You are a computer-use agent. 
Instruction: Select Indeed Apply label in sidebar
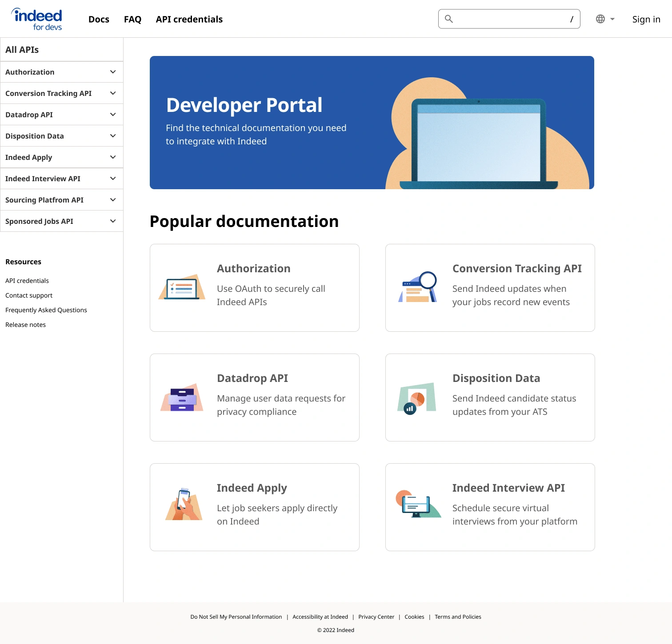point(28,157)
